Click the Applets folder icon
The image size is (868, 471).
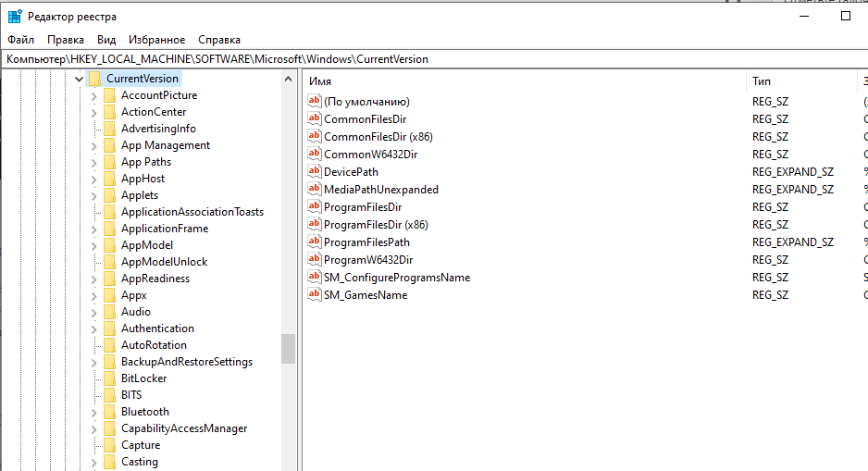(x=109, y=195)
